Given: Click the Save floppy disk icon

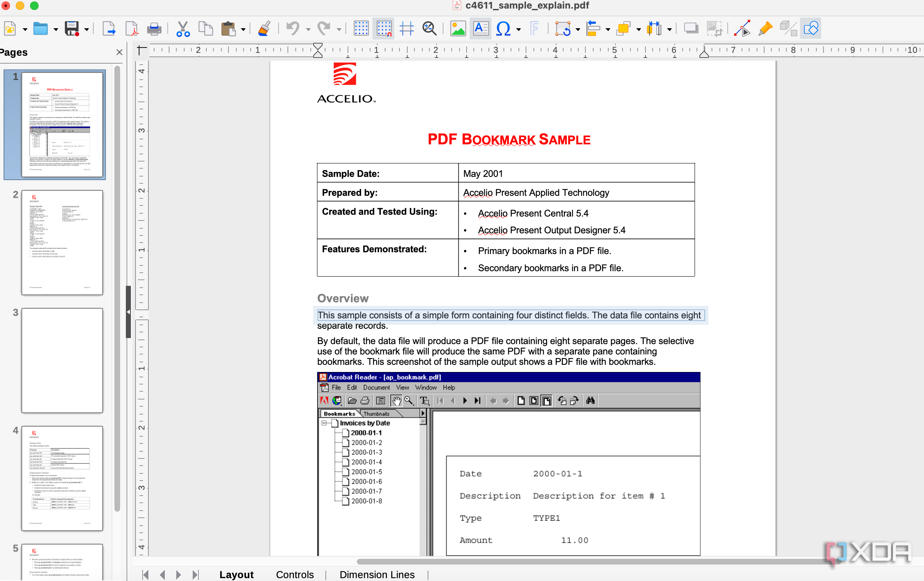Looking at the screenshot, I should coord(72,29).
